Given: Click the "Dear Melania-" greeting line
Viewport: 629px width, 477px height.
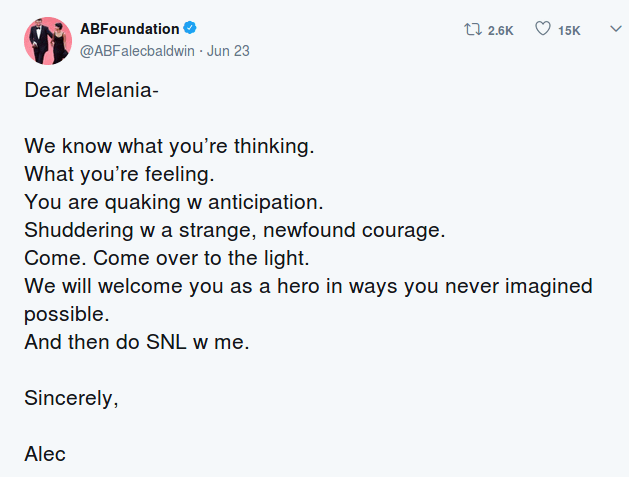Looking at the screenshot, I should (x=91, y=89).
